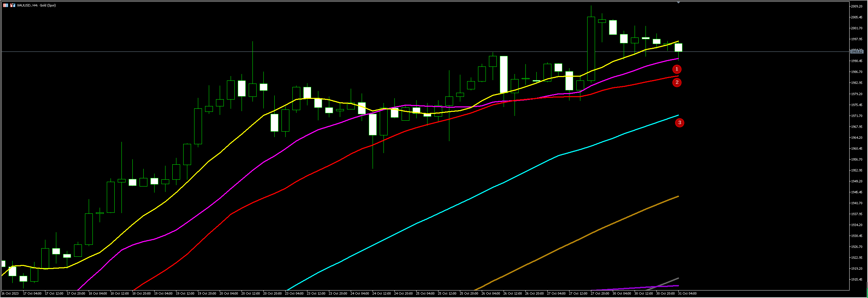
Task: Click the 25 Oct 04:00 time label
Action: (x=425, y=294)
